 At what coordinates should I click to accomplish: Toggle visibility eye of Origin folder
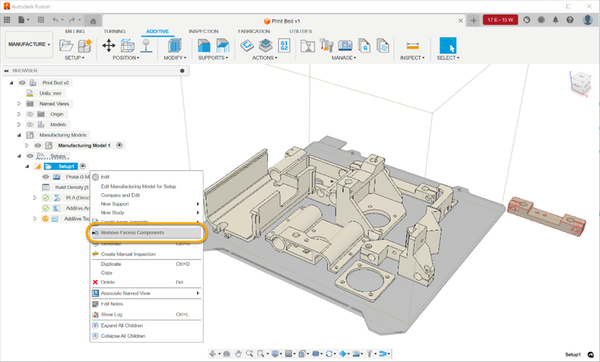(30, 114)
